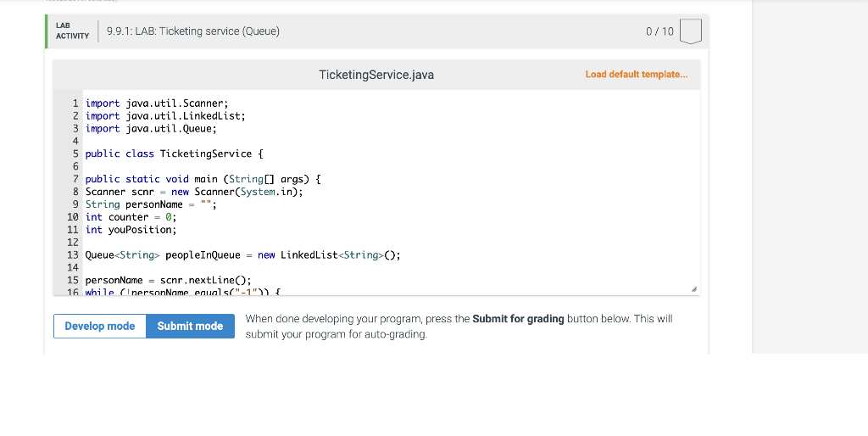Viewport: 868px width, 436px height.
Task: Click the TicketingService.java file title
Action: tap(376, 75)
